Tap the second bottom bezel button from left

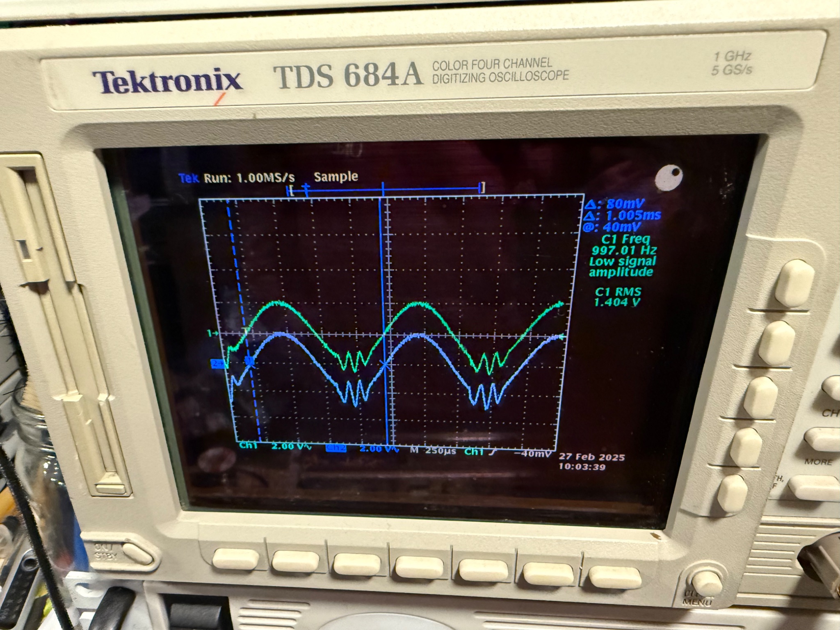pos(295,562)
